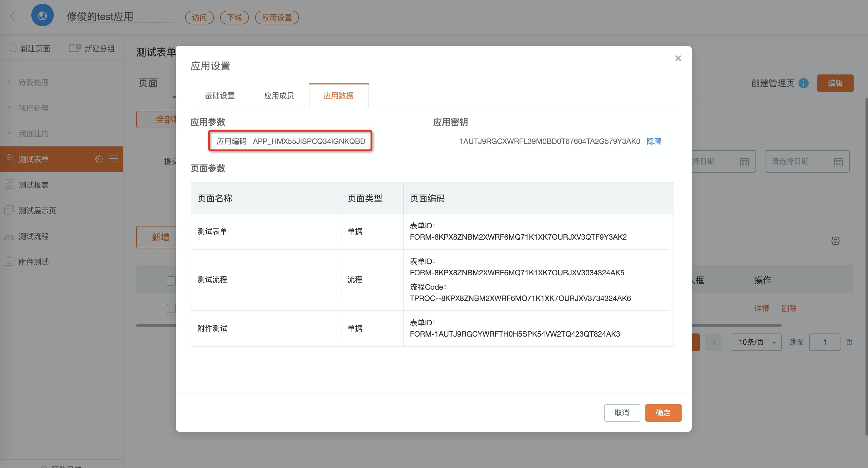Open the table column settings gear icon

point(835,241)
